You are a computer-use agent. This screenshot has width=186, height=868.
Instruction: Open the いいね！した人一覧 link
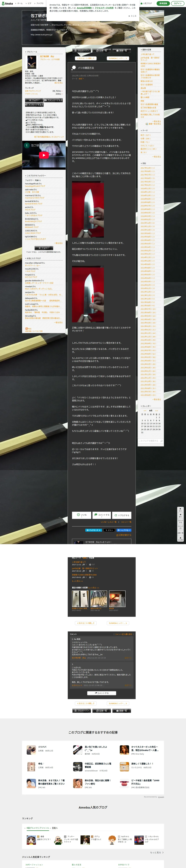pyautogui.click(x=108, y=522)
